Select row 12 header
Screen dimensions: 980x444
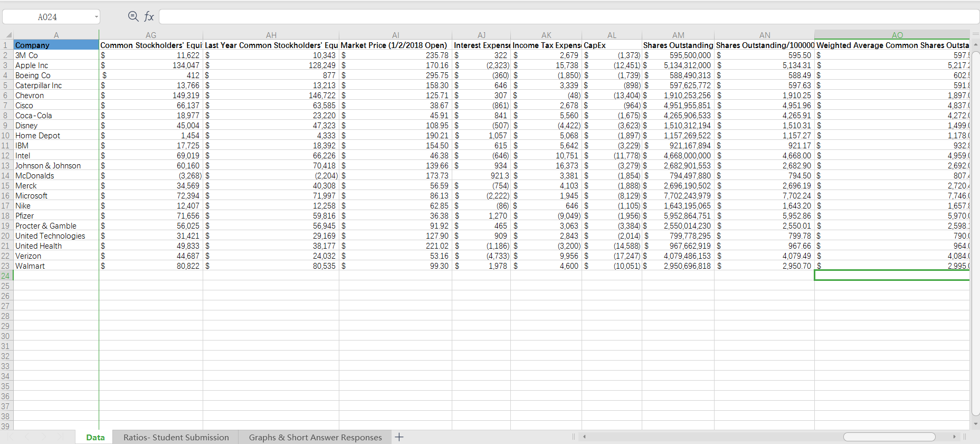6,156
